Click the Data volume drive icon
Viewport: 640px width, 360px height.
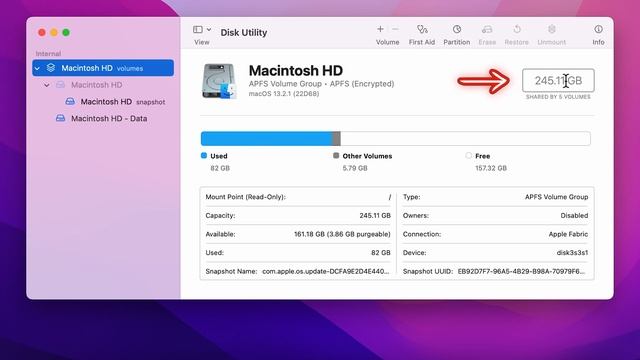tap(60, 118)
